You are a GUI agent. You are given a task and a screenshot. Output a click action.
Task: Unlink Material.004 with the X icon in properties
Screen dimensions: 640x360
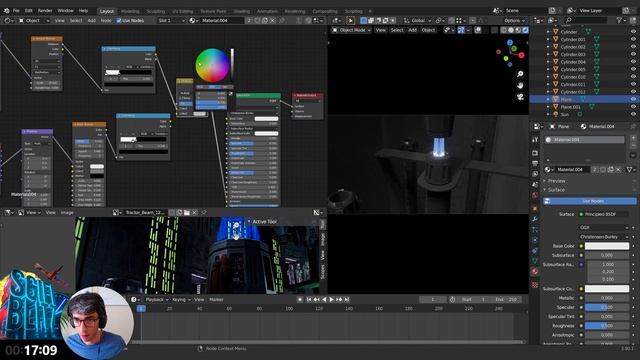click(618, 169)
